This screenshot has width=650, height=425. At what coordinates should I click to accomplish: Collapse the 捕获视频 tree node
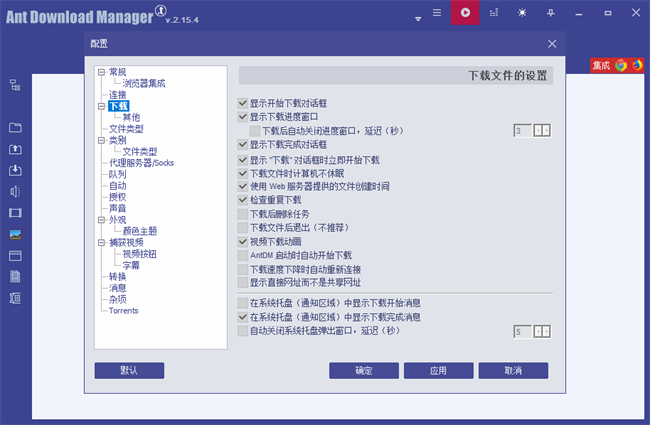(x=101, y=242)
